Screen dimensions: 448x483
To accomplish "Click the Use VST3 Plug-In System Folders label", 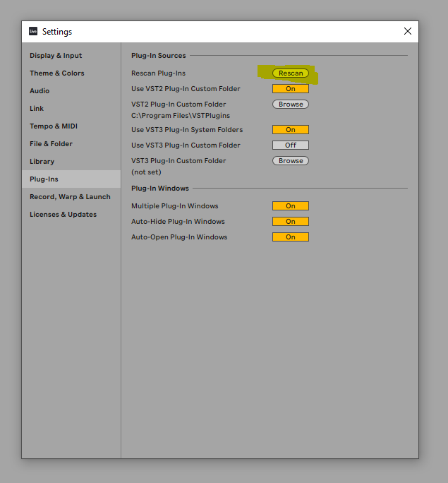I will pyautogui.click(x=187, y=130).
